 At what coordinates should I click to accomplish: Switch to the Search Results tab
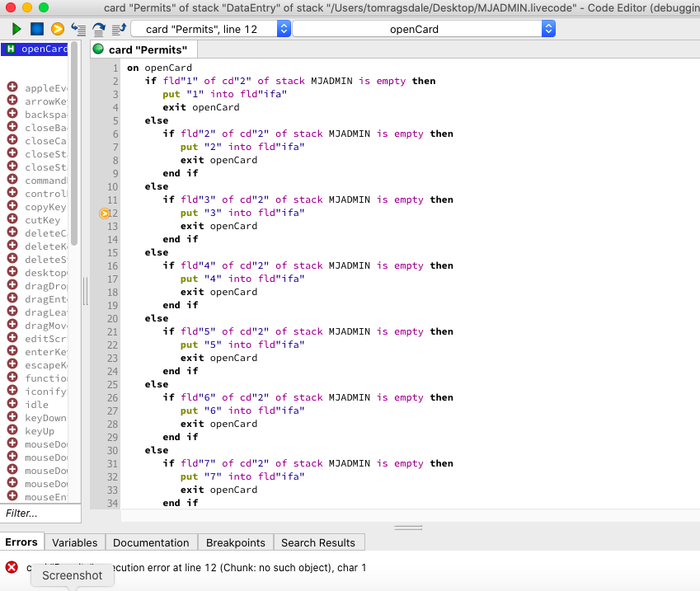317,542
